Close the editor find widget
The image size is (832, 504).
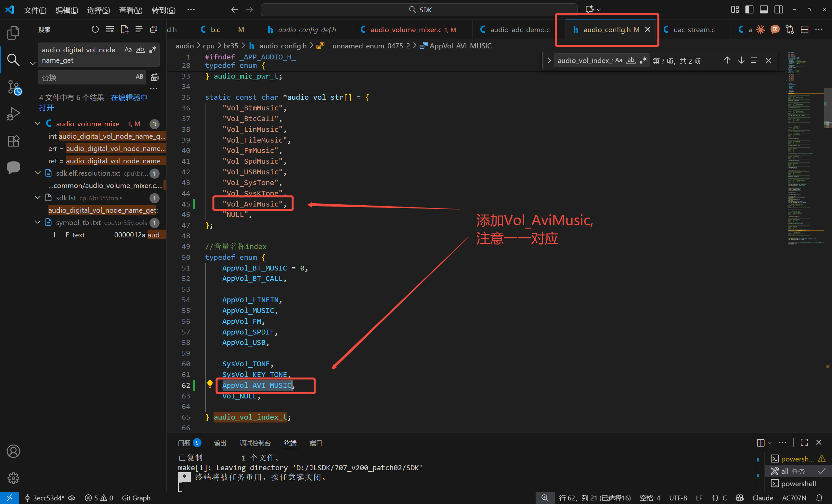click(x=769, y=60)
